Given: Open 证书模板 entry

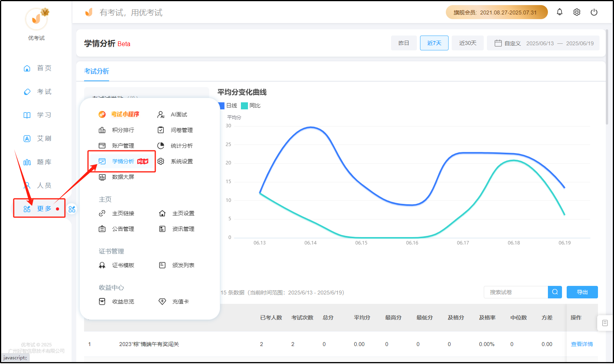Looking at the screenshot, I should point(116,265).
